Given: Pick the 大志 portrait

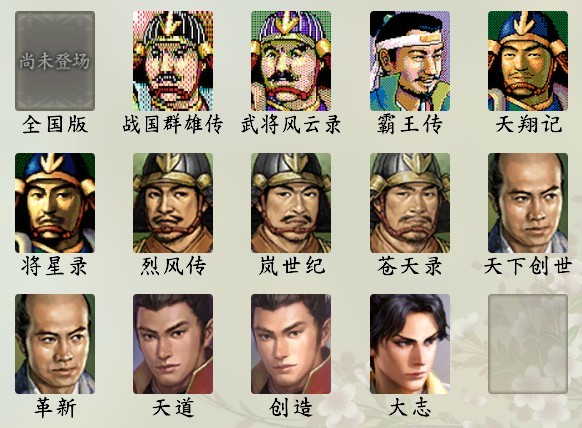Looking at the screenshot, I should point(410,344).
